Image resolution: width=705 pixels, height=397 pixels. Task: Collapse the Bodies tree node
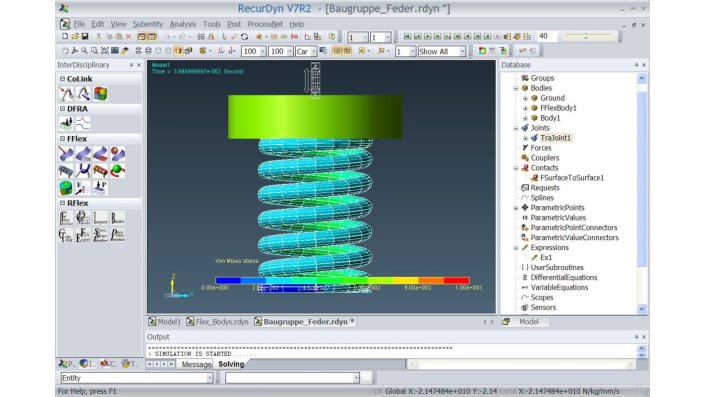516,88
